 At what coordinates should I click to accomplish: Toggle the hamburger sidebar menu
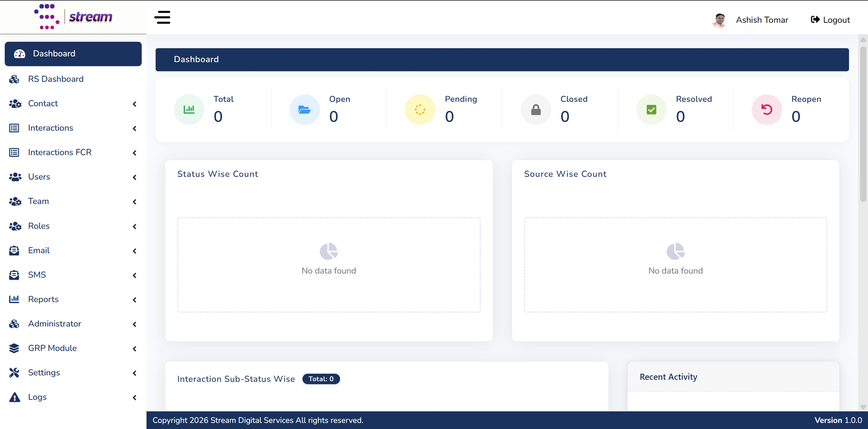pos(162,17)
